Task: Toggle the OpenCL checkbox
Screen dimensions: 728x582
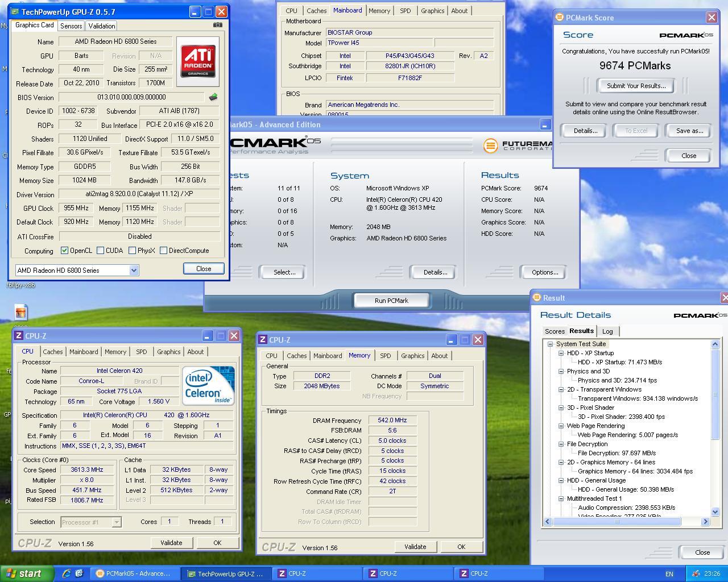Action: (x=64, y=251)
